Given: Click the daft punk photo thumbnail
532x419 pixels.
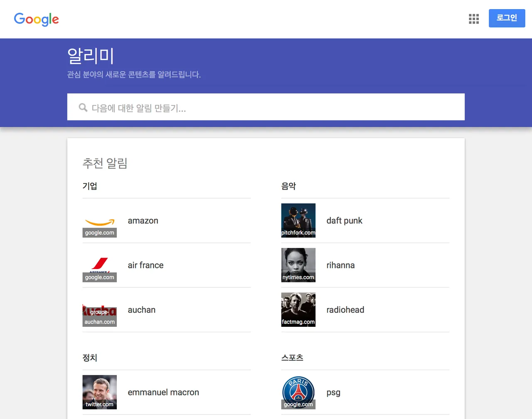Looking at the screenshot, I should click(298, 221).
